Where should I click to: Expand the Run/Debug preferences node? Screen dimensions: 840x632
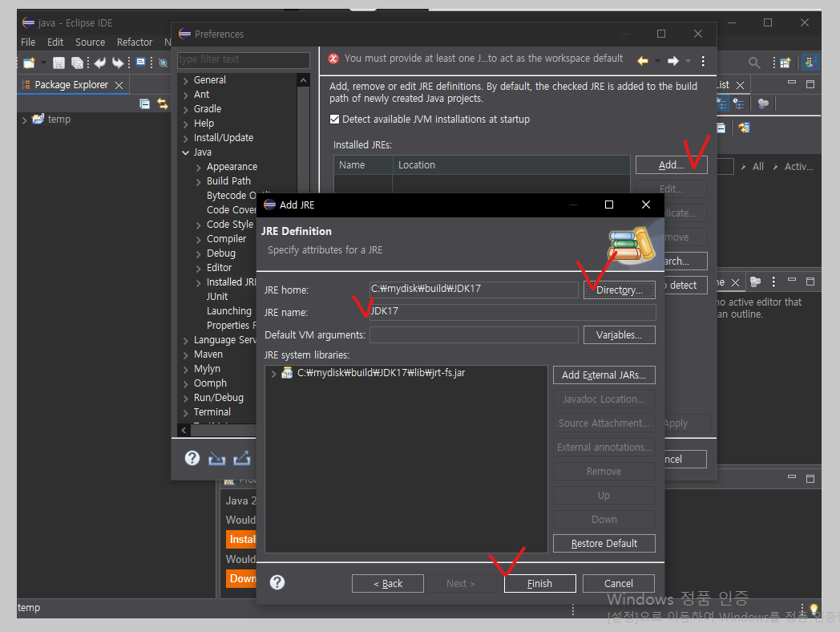click(x=185, y=399)
